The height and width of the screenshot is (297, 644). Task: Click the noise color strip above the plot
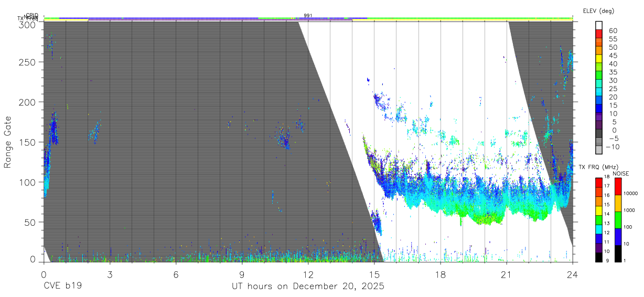point(308,18)
